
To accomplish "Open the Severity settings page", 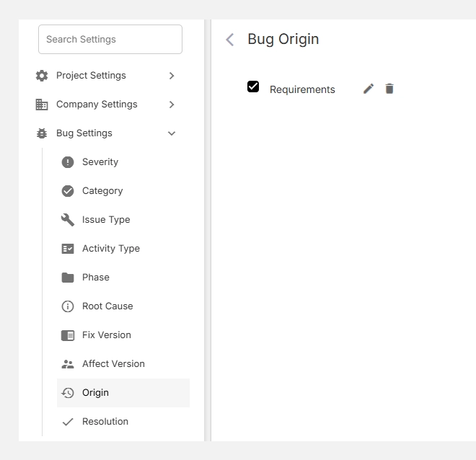I will (123, 162).
